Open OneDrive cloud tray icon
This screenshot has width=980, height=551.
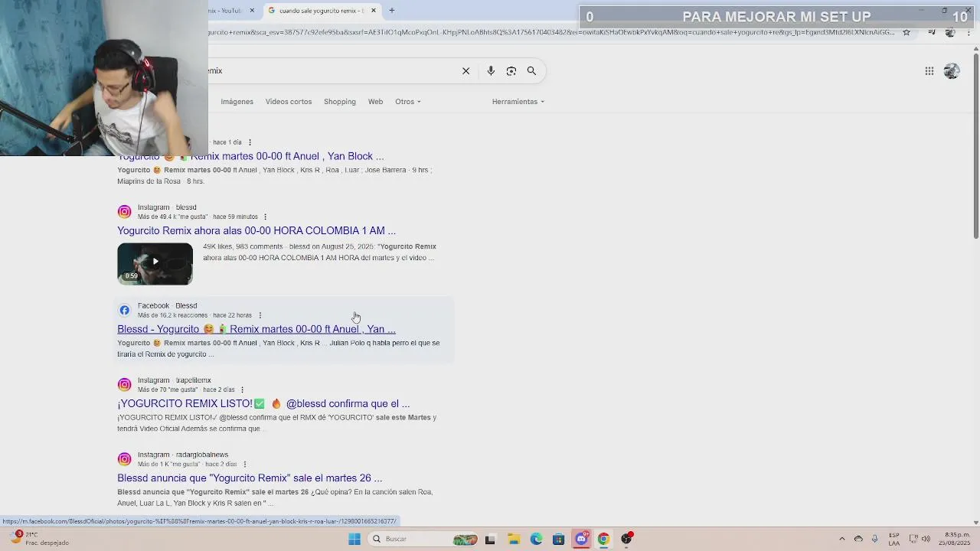click(x=858, y=539)
